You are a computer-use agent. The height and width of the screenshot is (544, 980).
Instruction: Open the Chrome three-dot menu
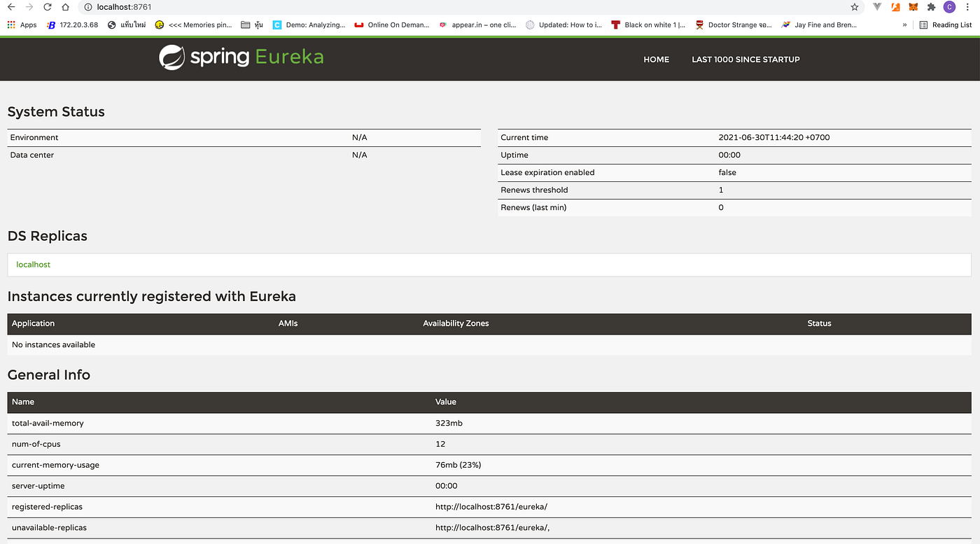pos(967,7)
